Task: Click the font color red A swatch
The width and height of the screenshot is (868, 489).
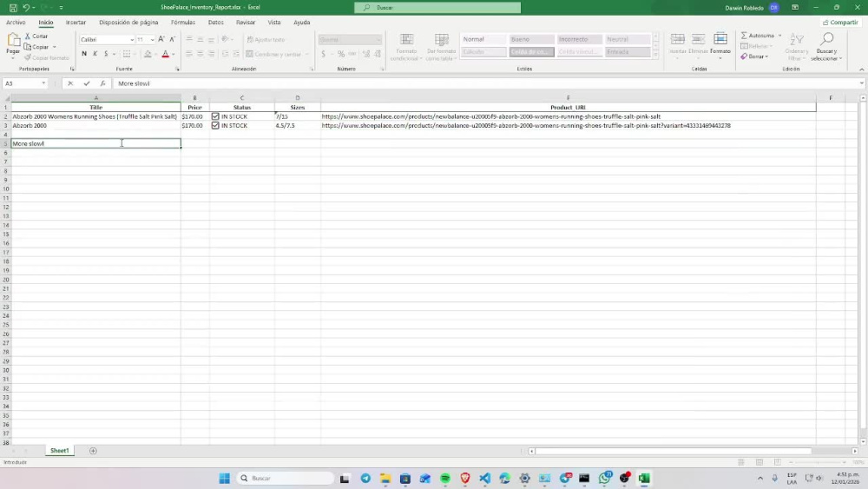Action: coord(165,54)
